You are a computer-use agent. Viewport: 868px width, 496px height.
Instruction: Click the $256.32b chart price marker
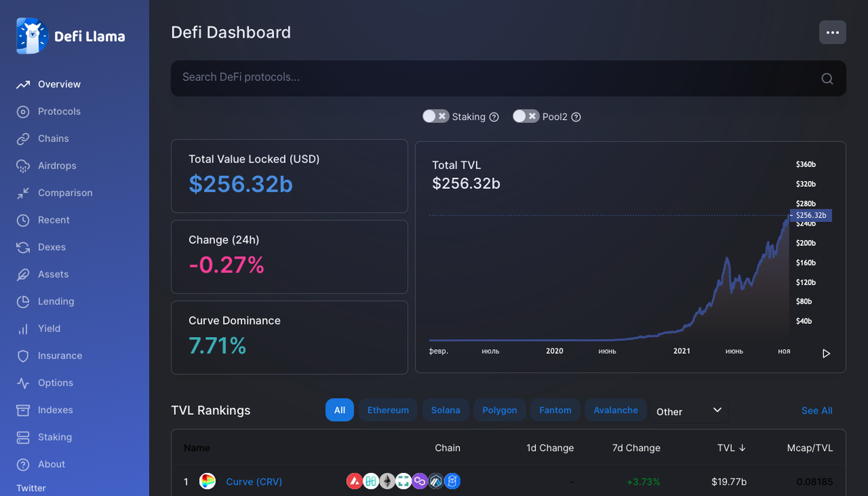tap(811, 215)
